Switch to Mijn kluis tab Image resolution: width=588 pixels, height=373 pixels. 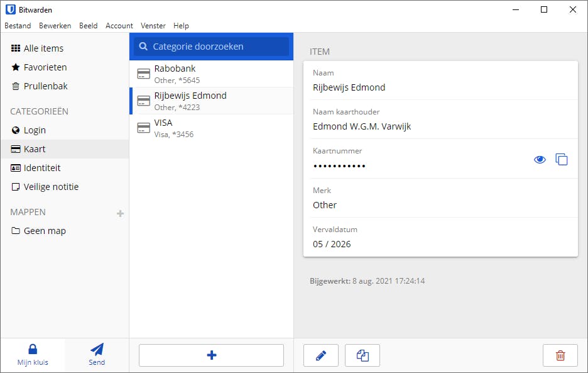point(33,355)
